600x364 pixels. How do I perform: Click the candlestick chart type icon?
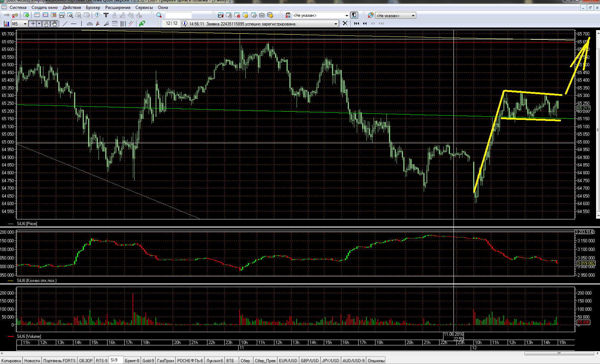(x=6, y=24)
